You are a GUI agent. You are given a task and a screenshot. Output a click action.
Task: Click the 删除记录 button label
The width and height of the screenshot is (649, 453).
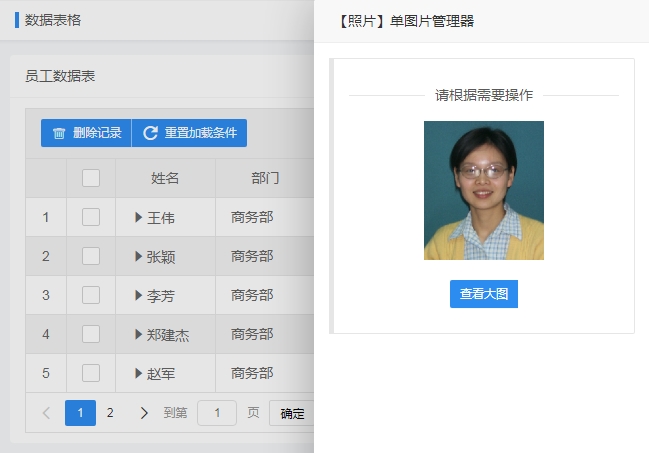pos(97,134)
